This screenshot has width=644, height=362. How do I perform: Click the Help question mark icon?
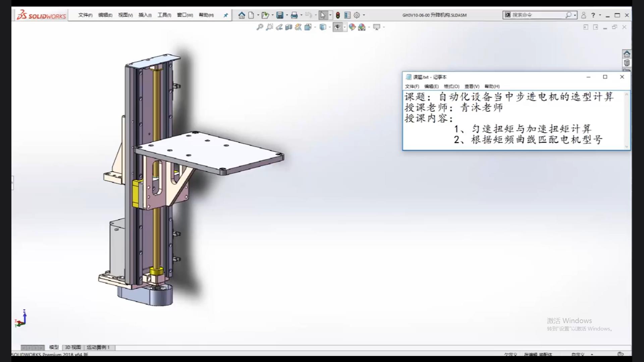(x=593, y=15)
